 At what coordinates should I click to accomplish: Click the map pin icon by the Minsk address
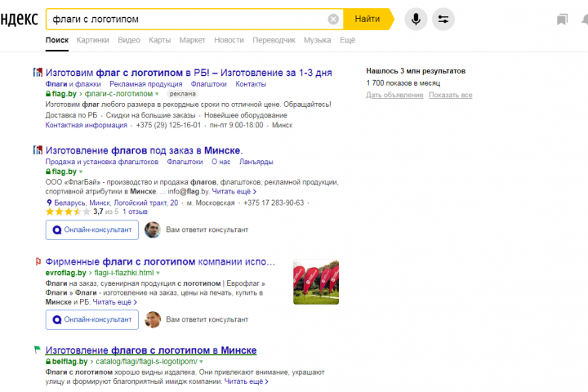coord(49,203)
